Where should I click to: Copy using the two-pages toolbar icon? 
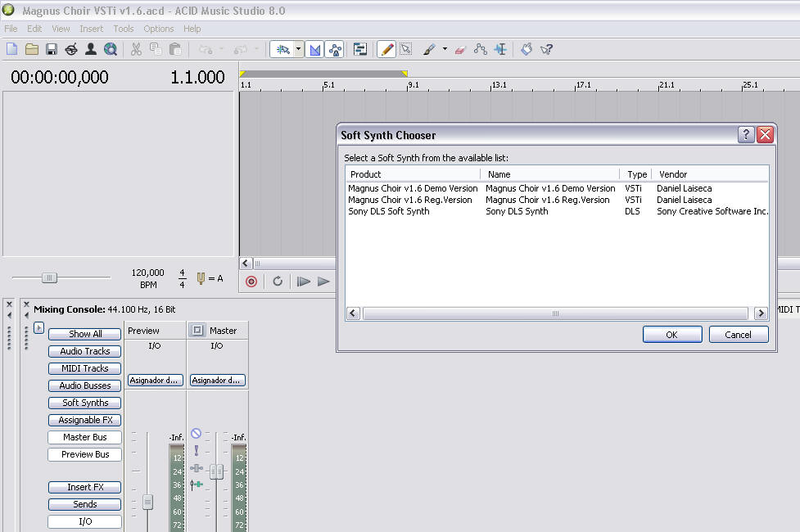156,49
